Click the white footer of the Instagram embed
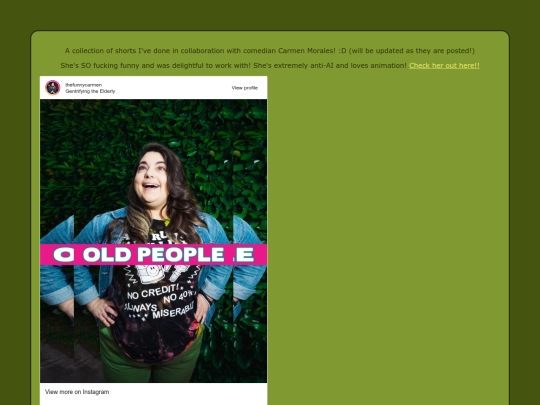 tap(153, 394)
